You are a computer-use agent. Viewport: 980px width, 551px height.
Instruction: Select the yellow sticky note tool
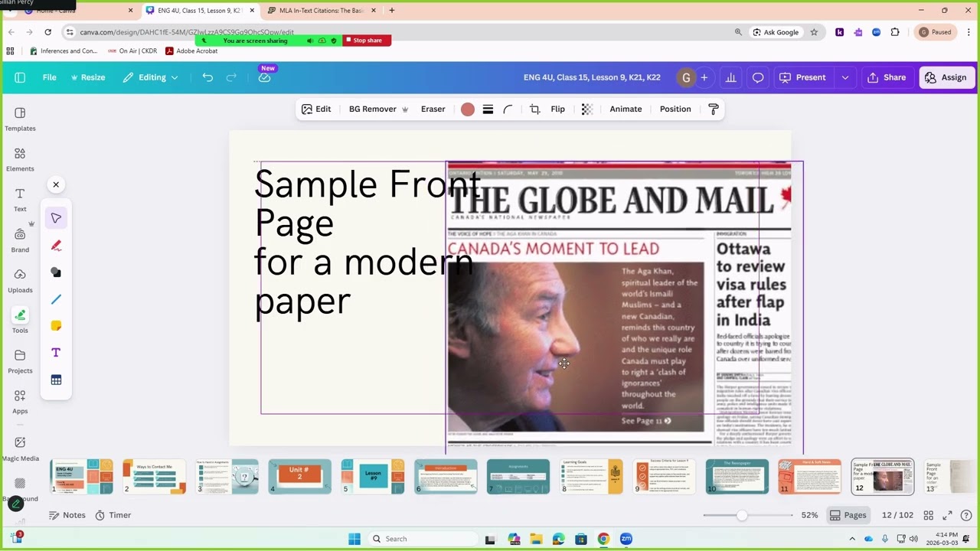click(x=56, y=326)
